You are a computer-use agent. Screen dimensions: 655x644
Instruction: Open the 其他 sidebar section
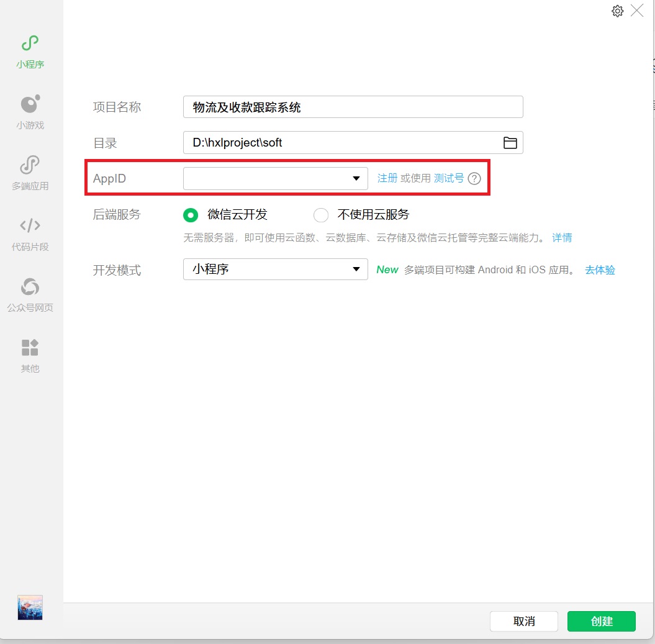tap(30, 356)
